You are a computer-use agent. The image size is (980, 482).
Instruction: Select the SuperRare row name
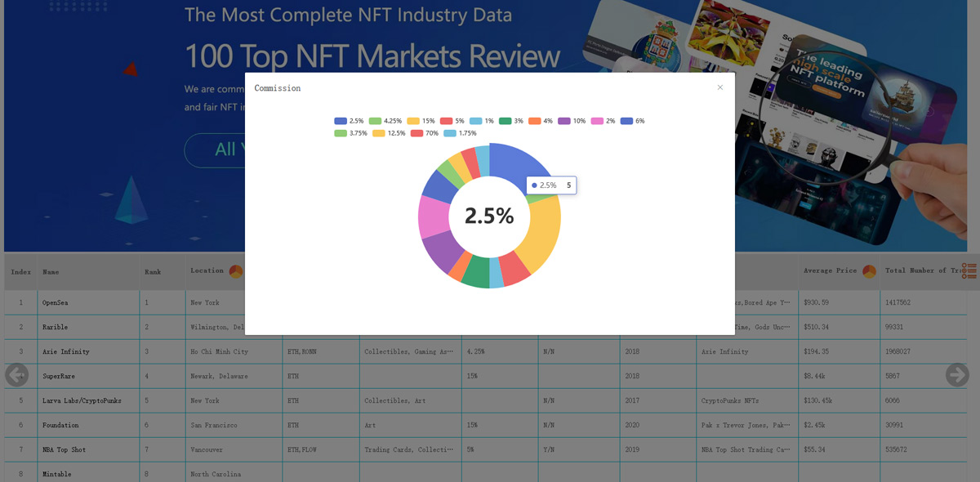(59, 376)
